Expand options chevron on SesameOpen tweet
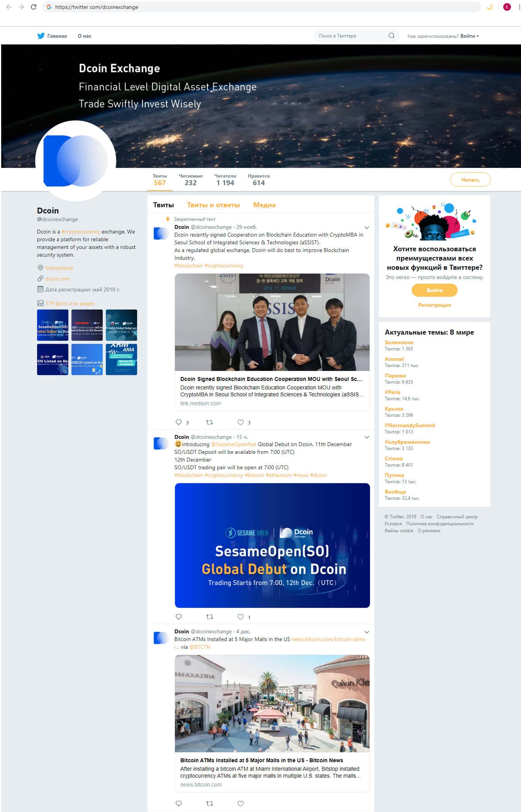 (x=367, y=437)
